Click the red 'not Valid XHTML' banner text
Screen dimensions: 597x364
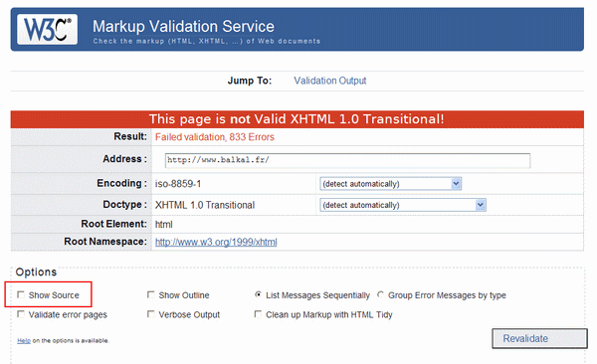tap(297, 119)
